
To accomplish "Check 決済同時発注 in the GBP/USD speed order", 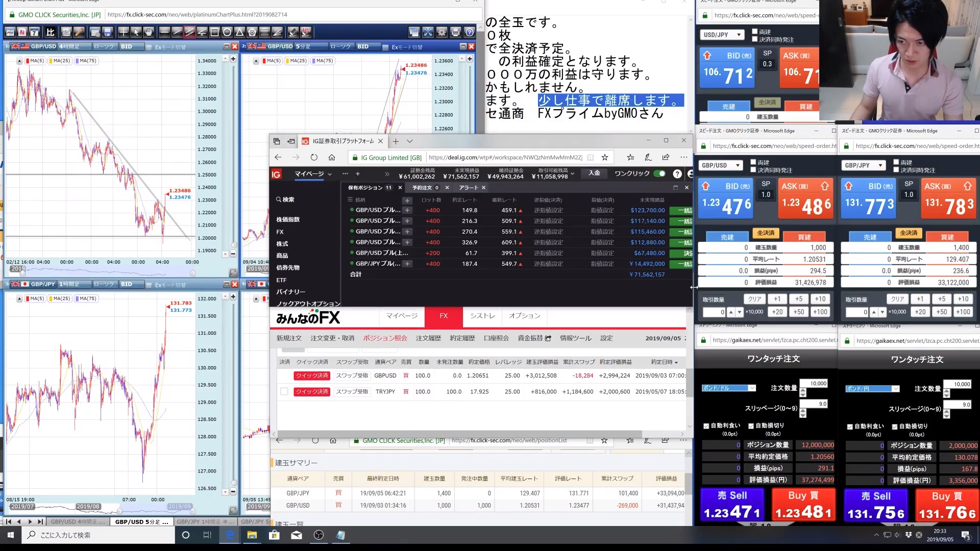I will click(x=753, y=170).
